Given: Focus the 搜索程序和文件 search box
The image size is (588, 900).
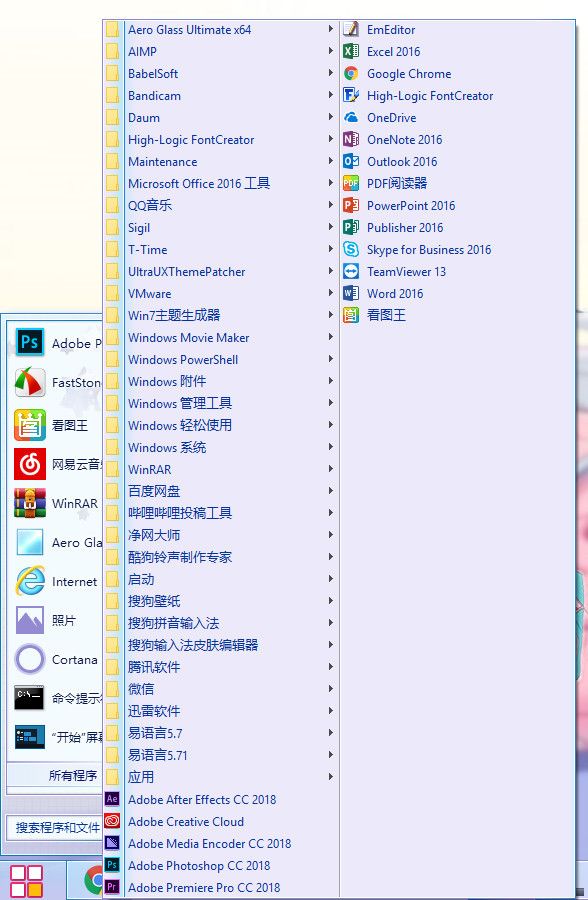Looking at the screenshot, I should [x=56, y=828].
